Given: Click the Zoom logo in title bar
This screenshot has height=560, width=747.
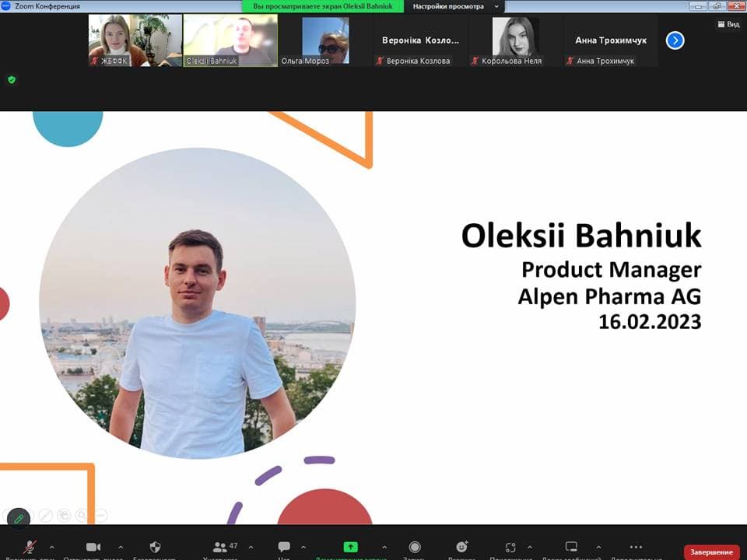Looking at the screenshot, I should point(5,5).
